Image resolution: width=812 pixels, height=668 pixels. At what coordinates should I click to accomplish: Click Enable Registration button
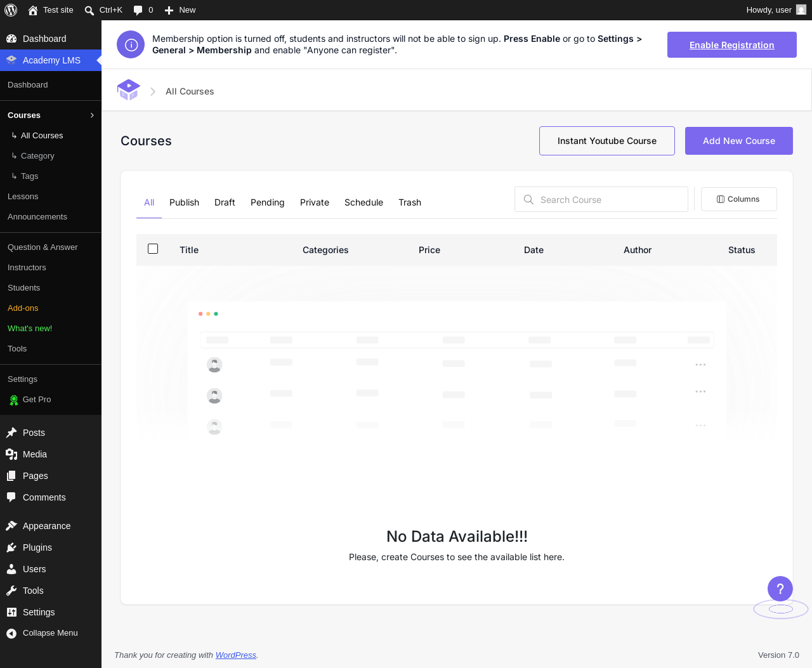pos(732,45)
